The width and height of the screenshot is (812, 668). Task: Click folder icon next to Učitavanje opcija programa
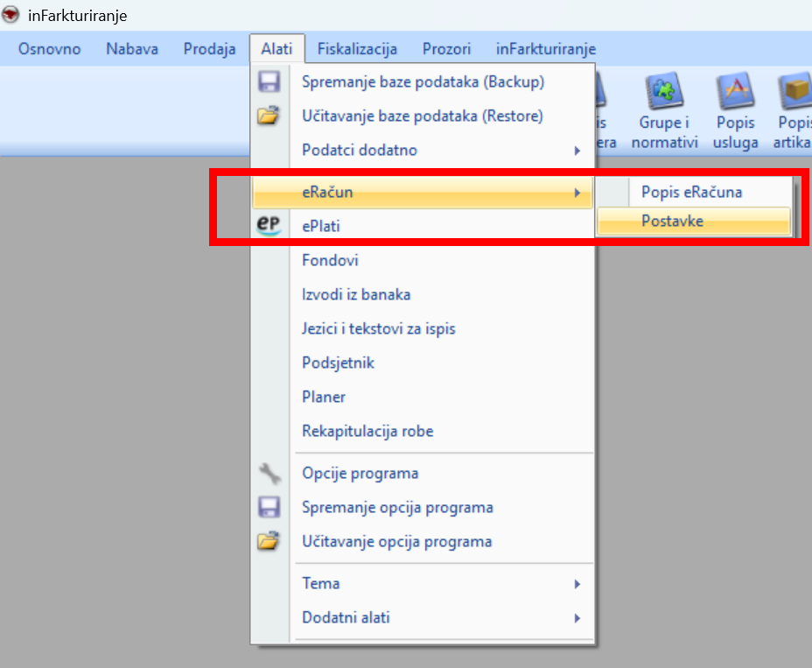[269, 542]
